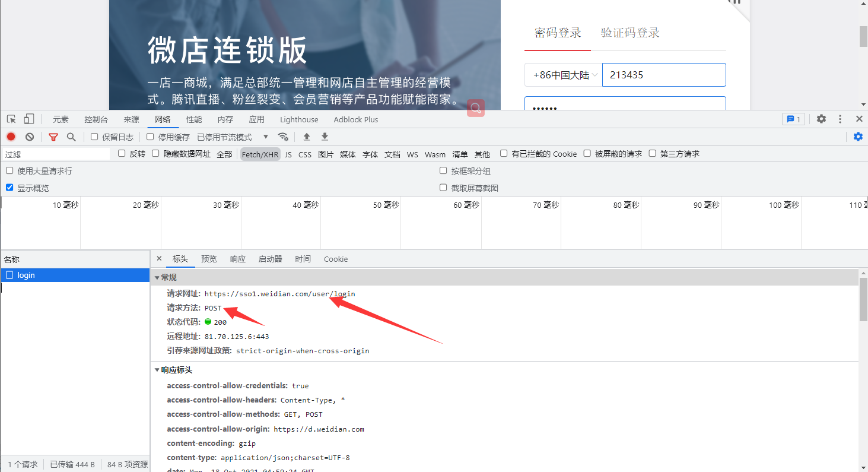Viewport: 868px width, 472px height.
Task: Open the 内存 panel
Action: pos(225,119)
